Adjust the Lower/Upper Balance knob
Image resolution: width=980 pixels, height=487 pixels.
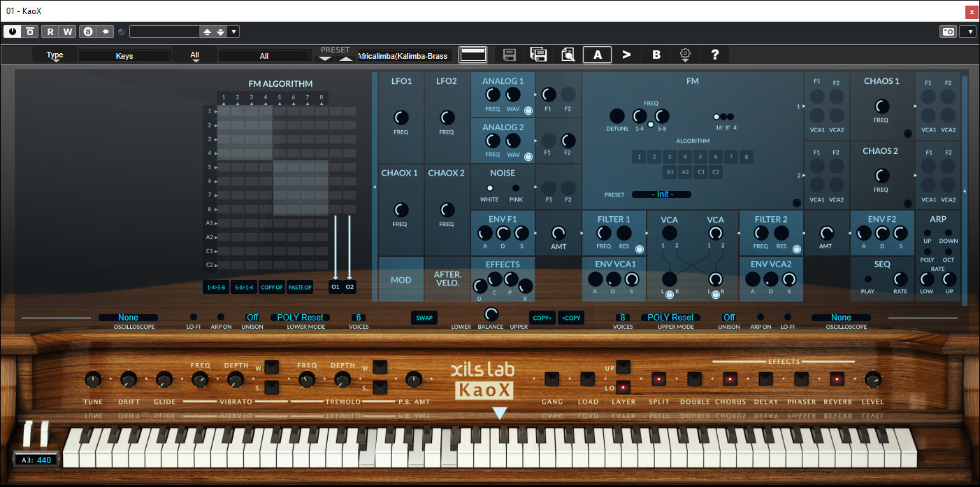point(491,315)
